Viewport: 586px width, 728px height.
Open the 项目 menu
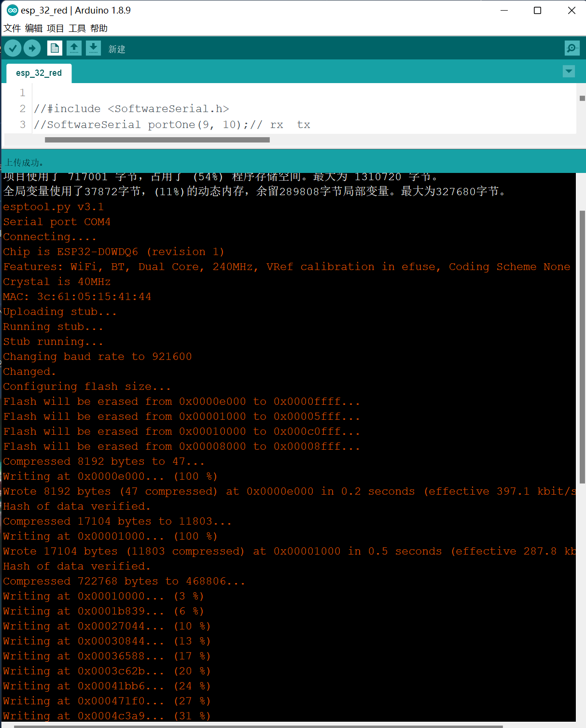(56, 29)
